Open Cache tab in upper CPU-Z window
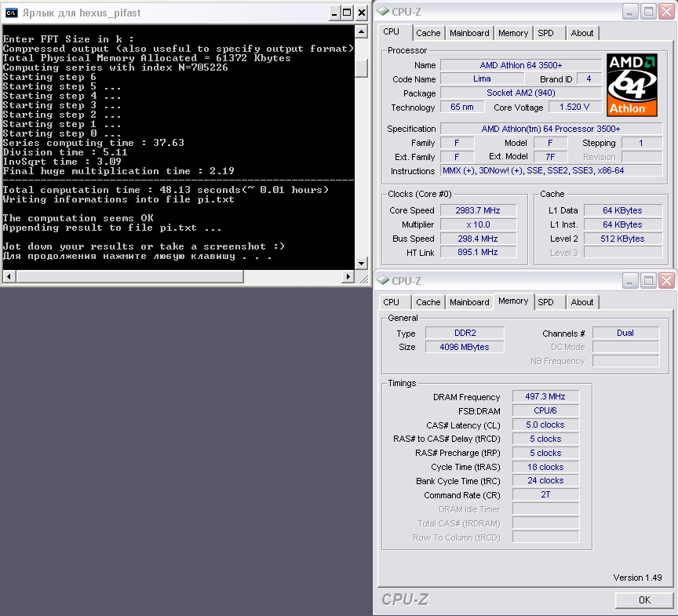Viewport: 678px width, 616px height. (x=428, y=33)
